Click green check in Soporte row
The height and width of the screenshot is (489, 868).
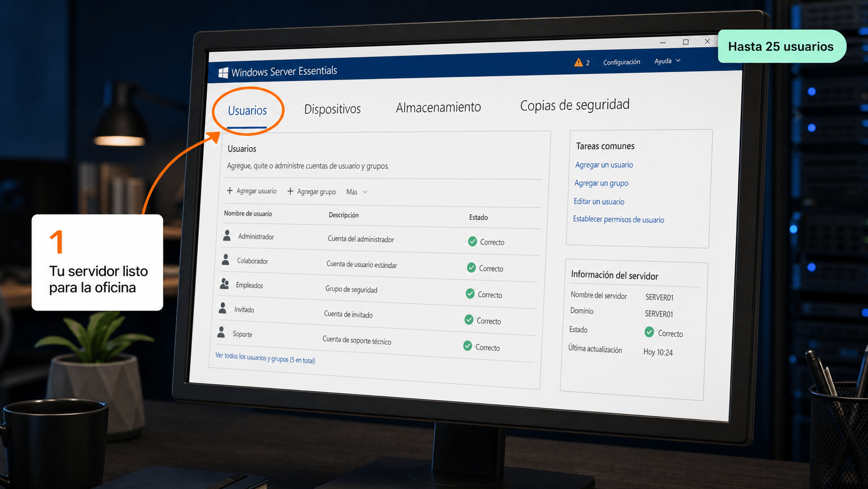tap(468, 346)
